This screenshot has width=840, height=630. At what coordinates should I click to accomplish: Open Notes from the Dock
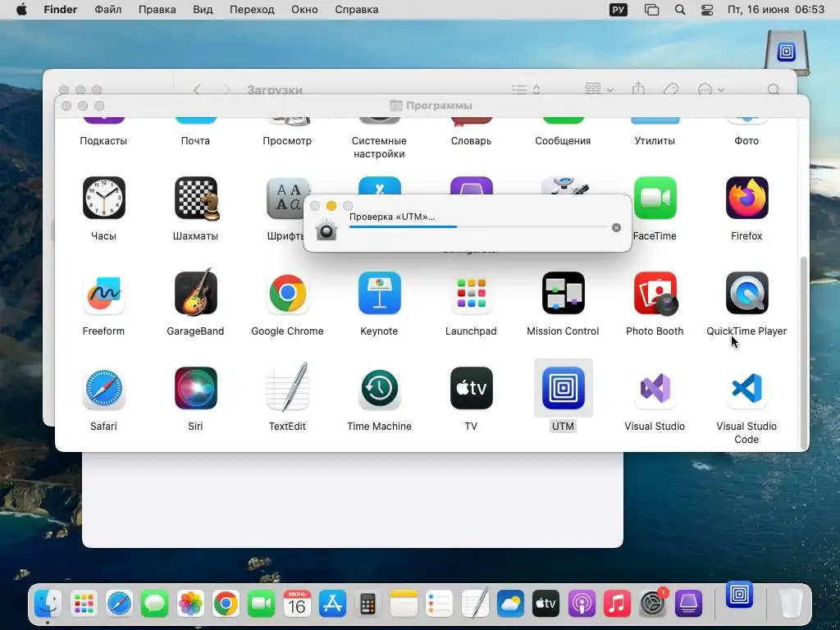point(404,605)
